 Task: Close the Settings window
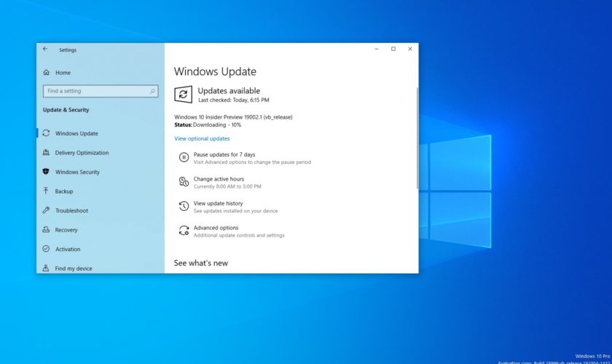(x=409, y=49)
